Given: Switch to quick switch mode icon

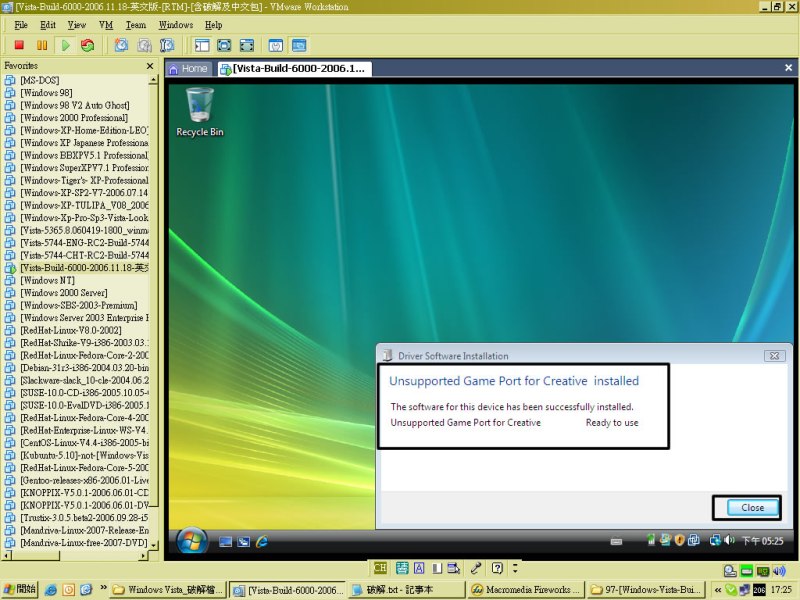Looking at the screenshot, I should (224, 45).
